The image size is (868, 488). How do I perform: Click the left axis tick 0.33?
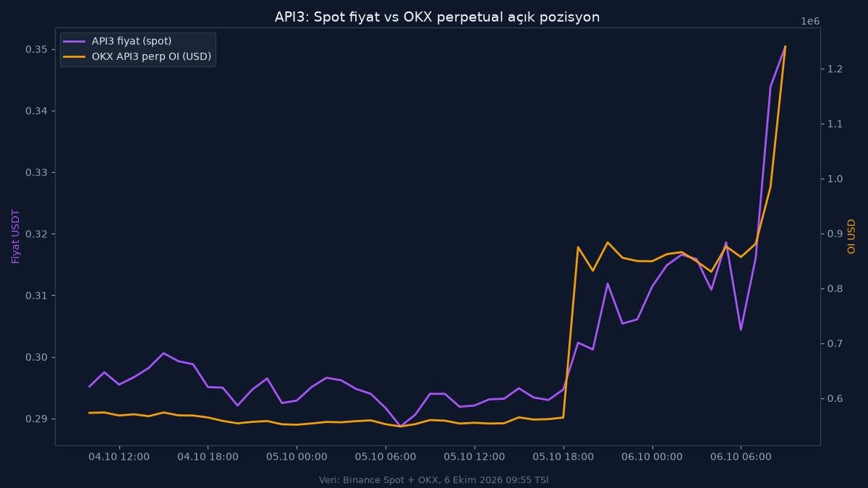click(36, 173)
